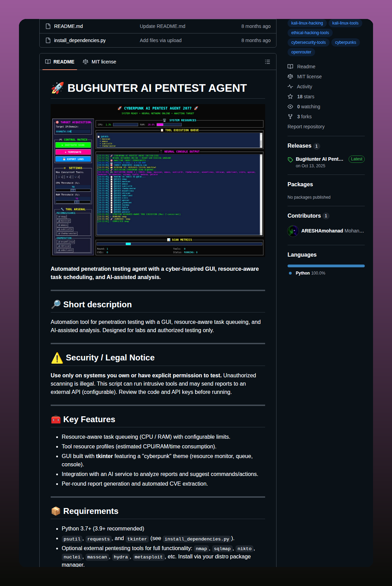Click the 'install_dependencies.py' inline code

197,539
